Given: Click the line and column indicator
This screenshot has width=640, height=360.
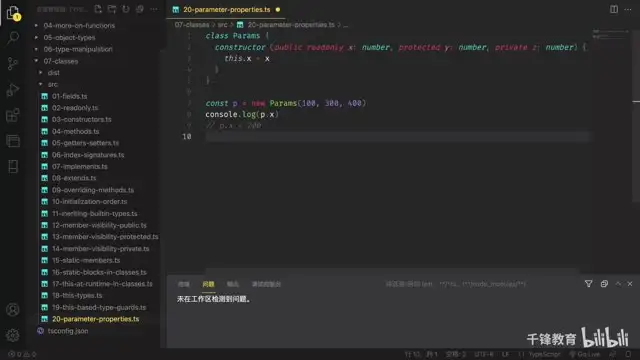Looking at the screenshot, I should coord(421,354).
